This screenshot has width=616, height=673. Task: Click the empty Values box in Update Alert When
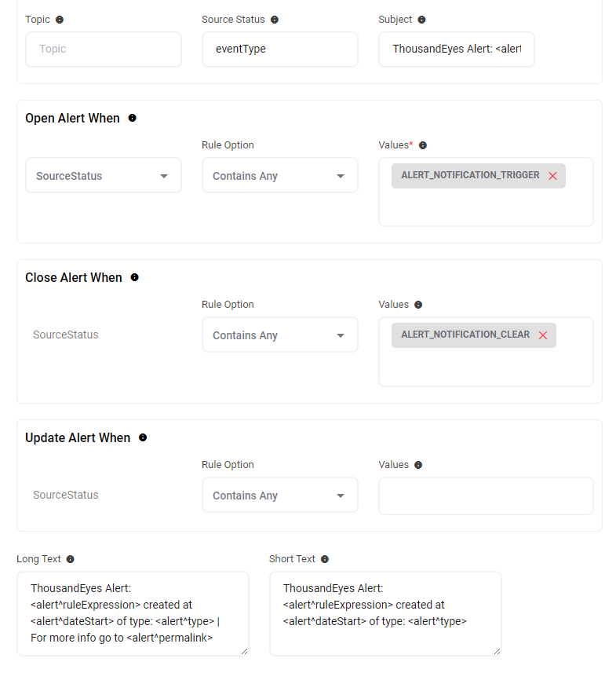pos(486,496)
